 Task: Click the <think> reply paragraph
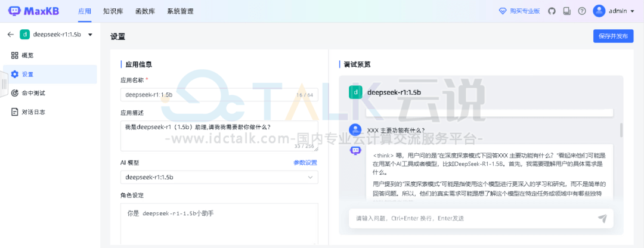490,165
